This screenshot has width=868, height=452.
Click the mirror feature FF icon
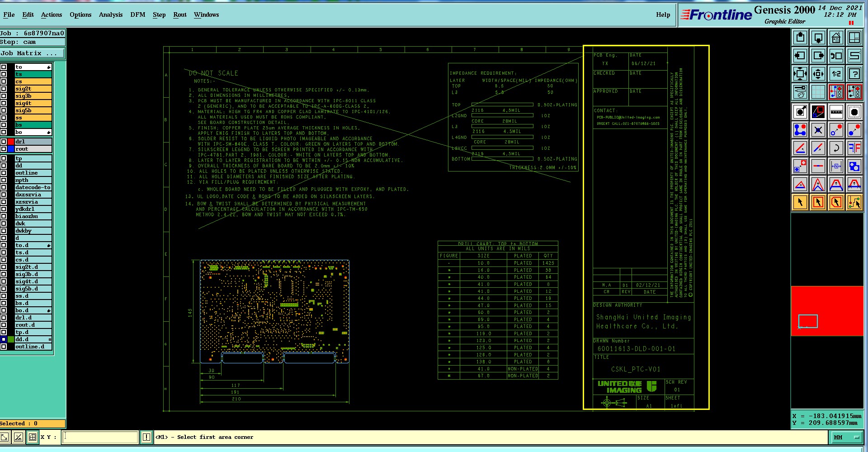854,148
